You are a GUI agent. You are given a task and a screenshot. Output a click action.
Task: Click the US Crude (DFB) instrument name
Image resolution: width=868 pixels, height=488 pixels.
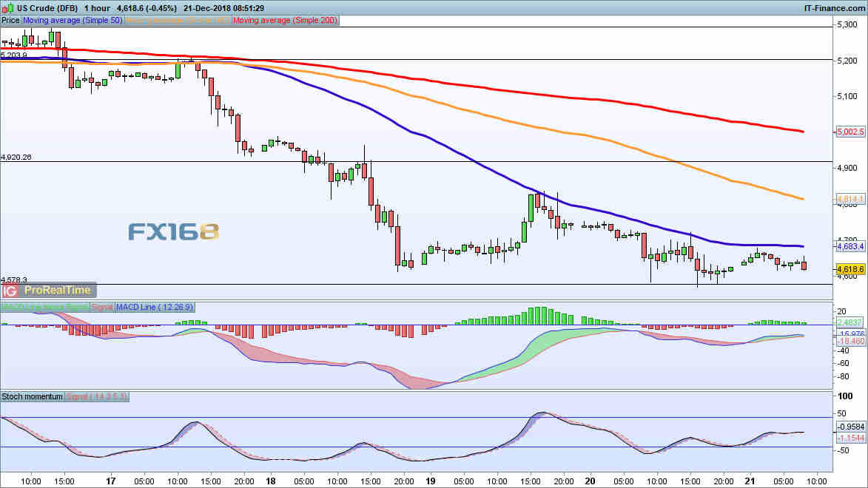click(x=47, y=8)
